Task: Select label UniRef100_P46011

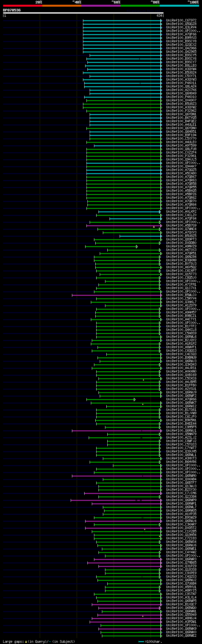Action: pos(181,83)
